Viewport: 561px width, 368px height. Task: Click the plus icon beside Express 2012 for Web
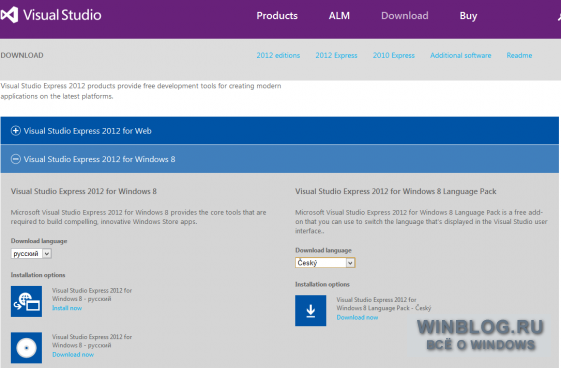(x=16, y=131)
